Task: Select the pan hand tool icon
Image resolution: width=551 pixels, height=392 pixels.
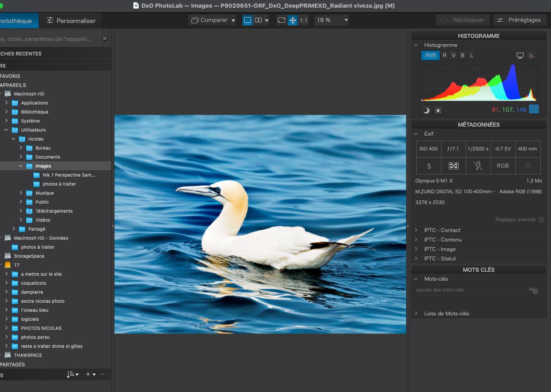Action: tap(293, 20)
